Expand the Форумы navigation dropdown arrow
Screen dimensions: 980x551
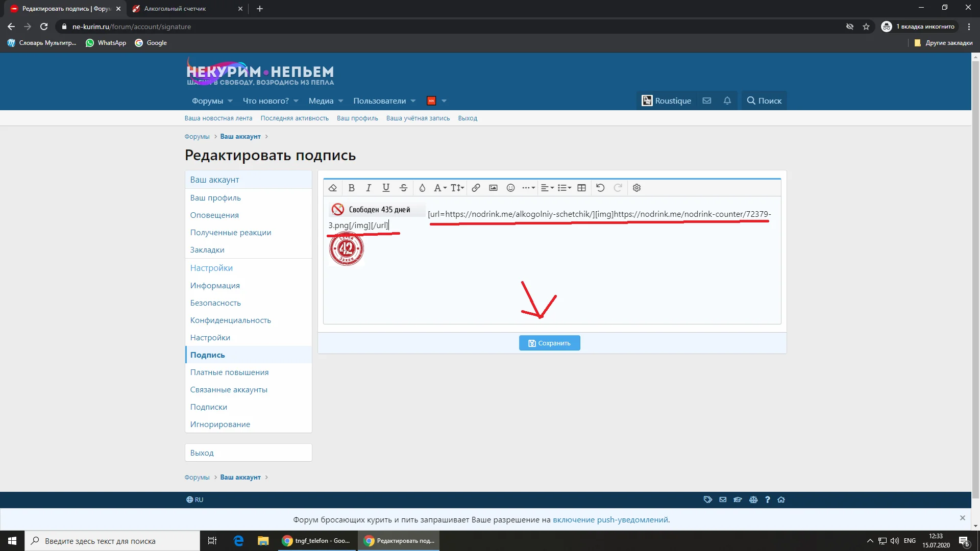point(230,101)
